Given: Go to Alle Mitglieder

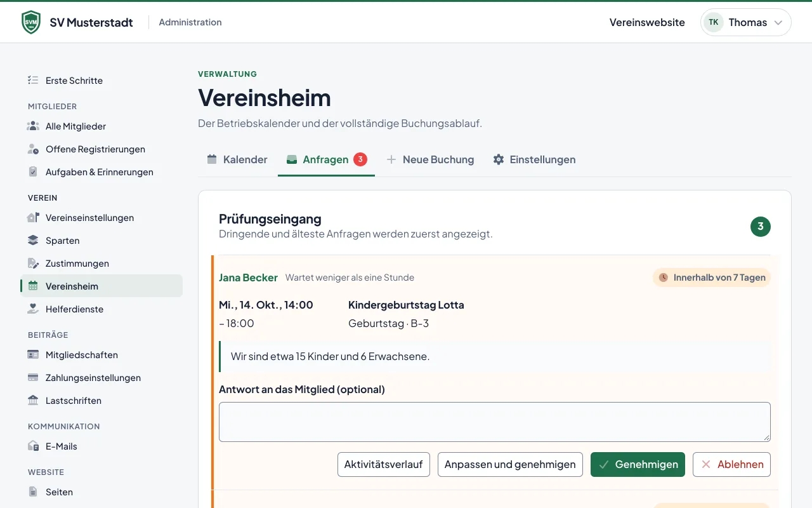Looking at the screenshot, I should point(101,126).
